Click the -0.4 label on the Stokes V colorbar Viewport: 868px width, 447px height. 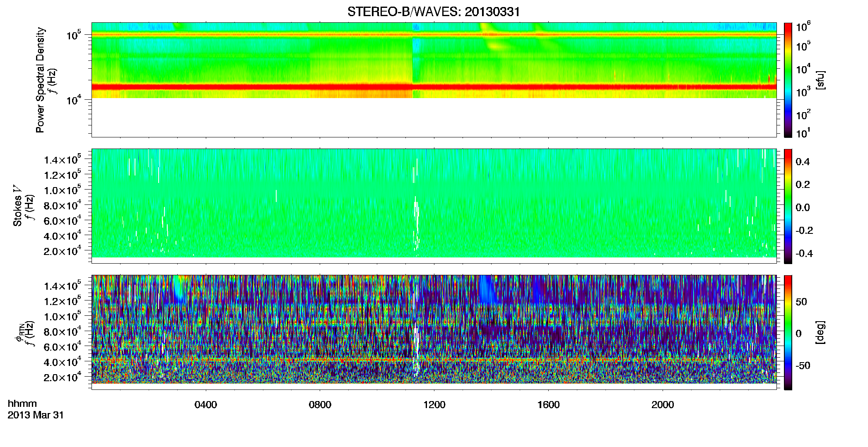pyautogui.click(x=804, y=254)
